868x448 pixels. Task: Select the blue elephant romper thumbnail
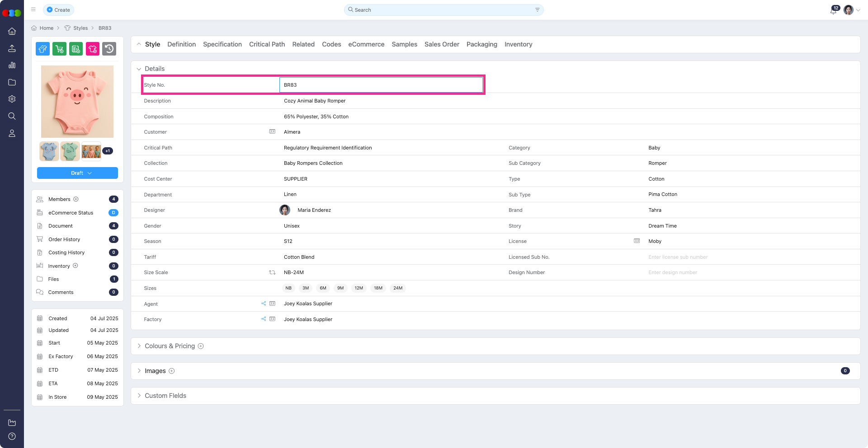click(x=49, y=151)
